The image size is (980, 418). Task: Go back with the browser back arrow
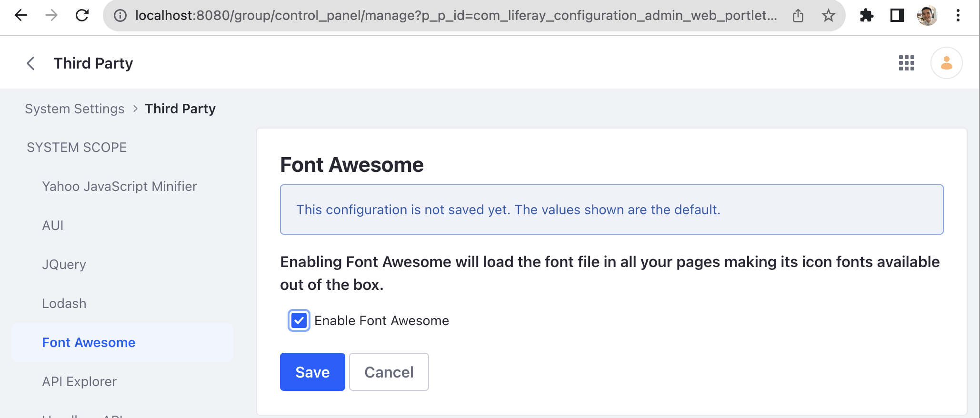coord(21,16)
